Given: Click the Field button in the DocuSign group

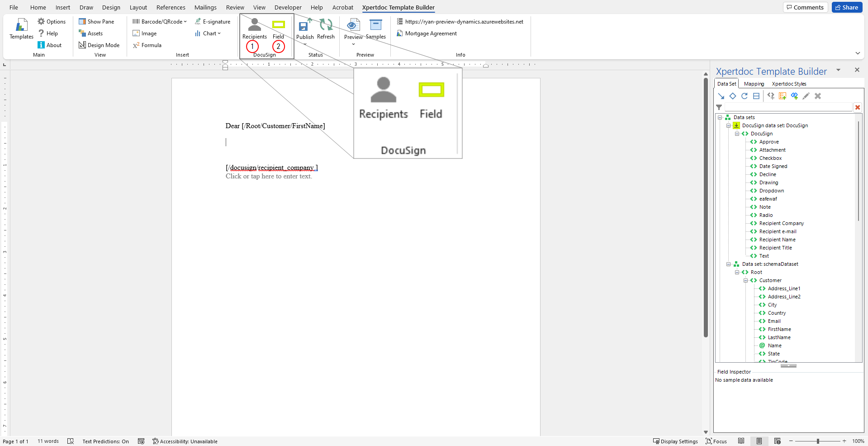Looking at the screenshot, I should pyautogui.click(x=278, y=29).
